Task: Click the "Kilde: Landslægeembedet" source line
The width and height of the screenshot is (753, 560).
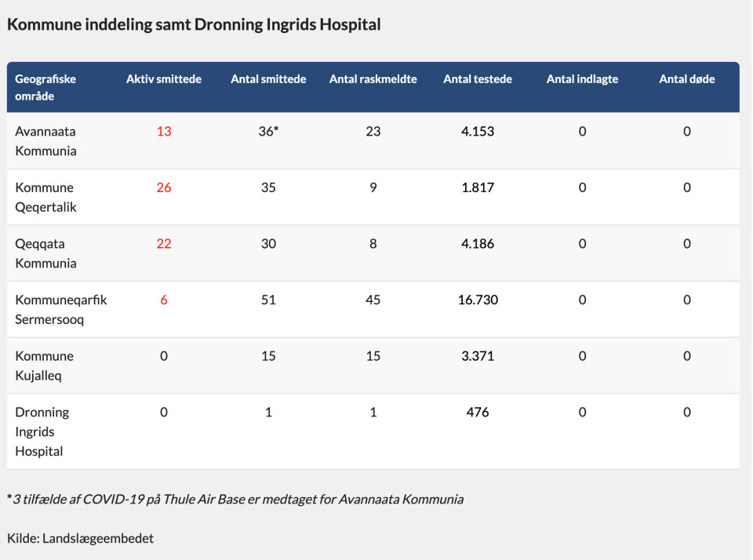Action: pos(81,538)
